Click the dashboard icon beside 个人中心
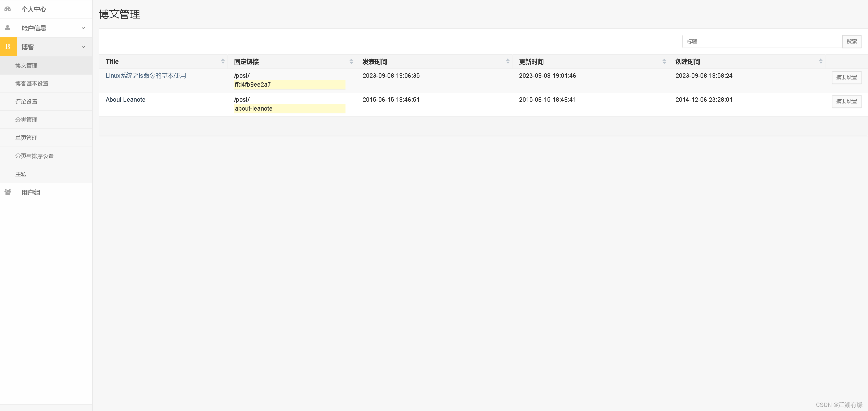Viewport: 868px width, 411px height. (8, 9)
